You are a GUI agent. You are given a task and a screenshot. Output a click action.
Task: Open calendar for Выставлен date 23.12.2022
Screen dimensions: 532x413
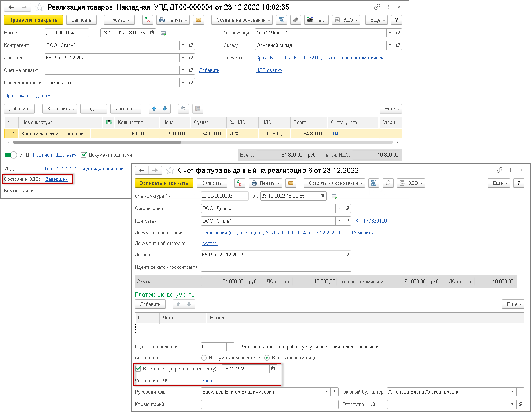coord(273,369)
